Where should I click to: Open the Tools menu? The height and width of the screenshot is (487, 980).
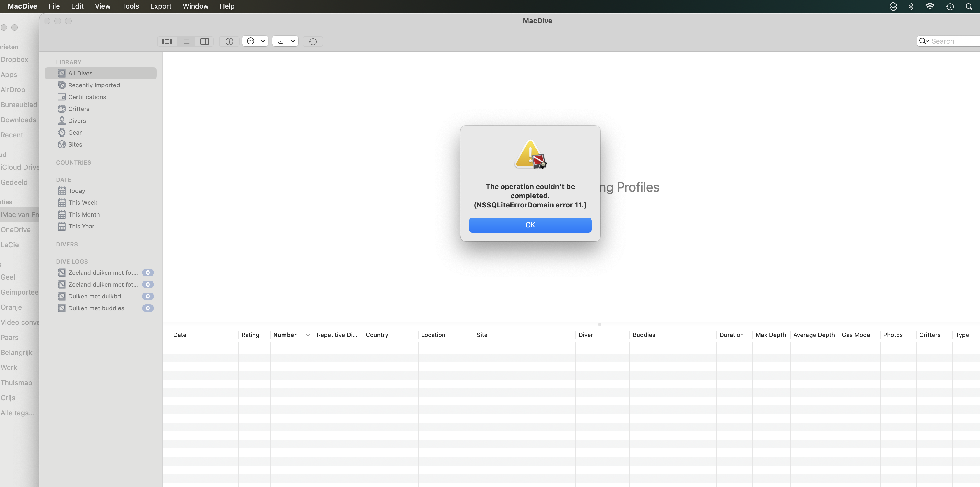pos(130,6)
